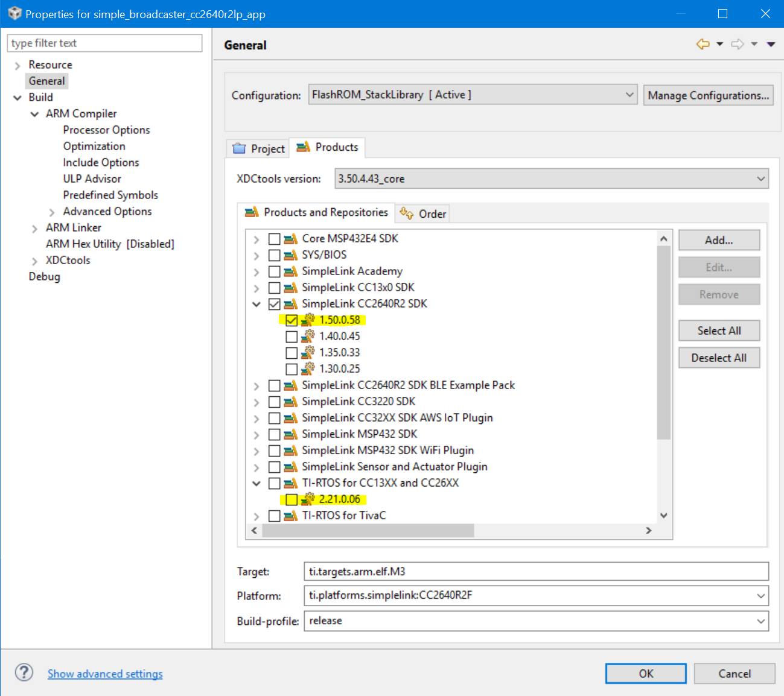Screen dimensions: 784x696
Task: Uncheck the SimpleLink CC2640R2 SDK checkbox
Action: coord(275,304)
